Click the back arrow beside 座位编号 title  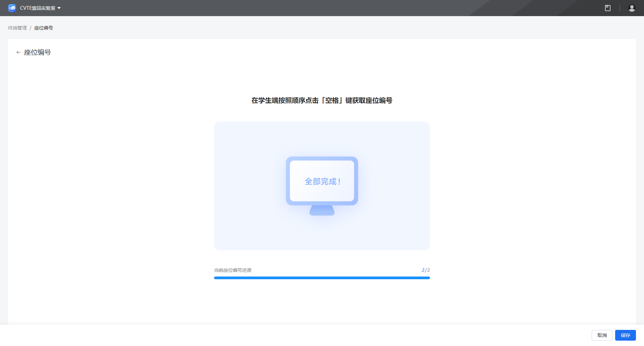coord(18,52)
